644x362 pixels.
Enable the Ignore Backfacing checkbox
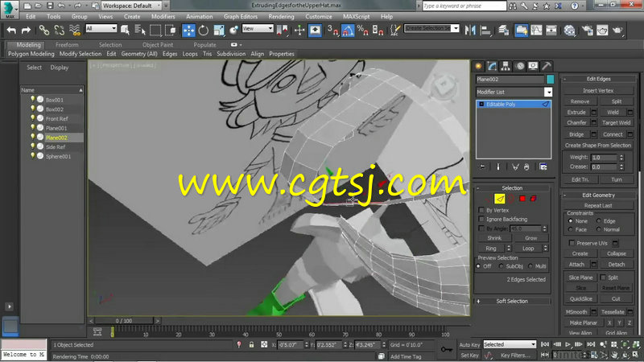(481, 219)
